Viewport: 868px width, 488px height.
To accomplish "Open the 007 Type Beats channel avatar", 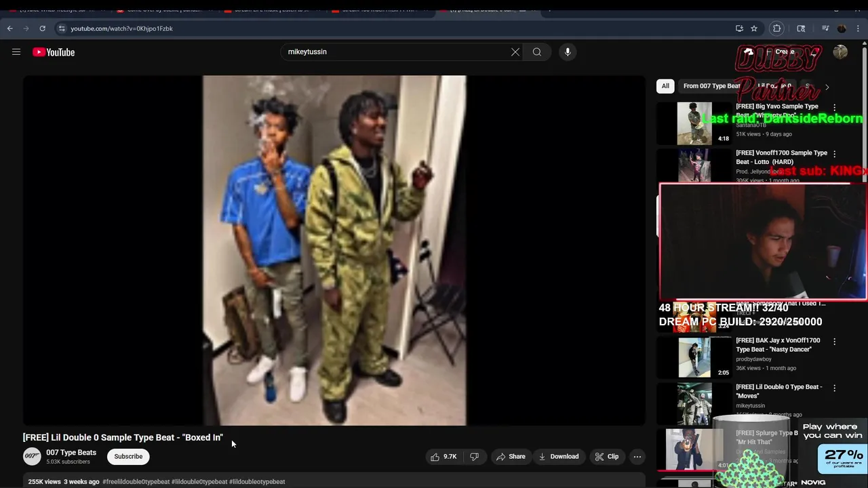I will coord(32,457).
